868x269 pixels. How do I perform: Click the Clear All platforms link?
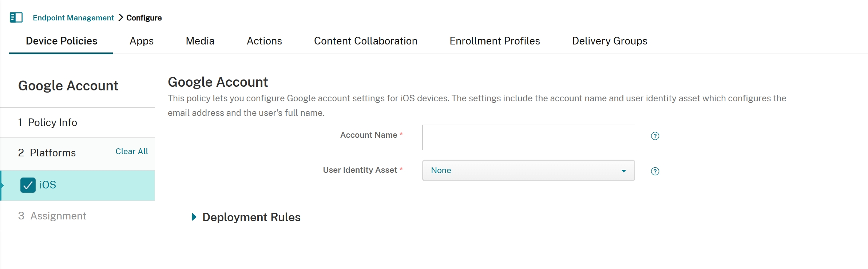pyautogui.click(x=131, y=151)
